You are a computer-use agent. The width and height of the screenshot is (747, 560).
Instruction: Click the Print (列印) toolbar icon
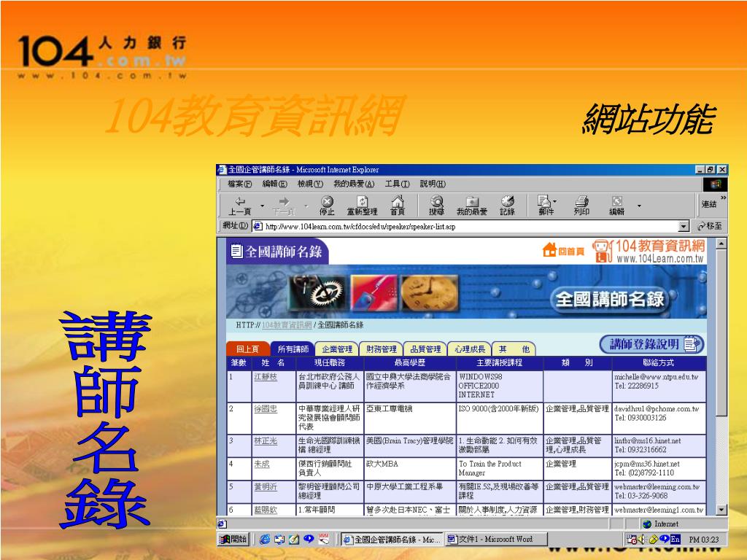click(581, 205)
